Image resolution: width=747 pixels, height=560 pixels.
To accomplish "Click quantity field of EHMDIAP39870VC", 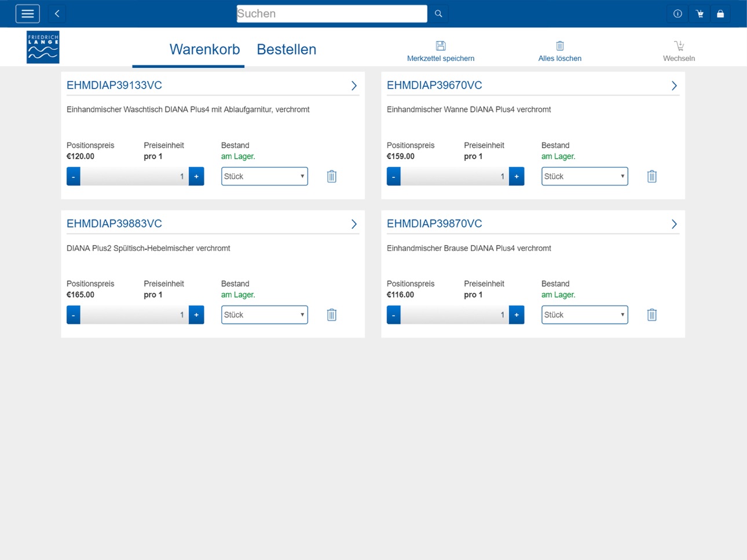I will click(455, 314).
